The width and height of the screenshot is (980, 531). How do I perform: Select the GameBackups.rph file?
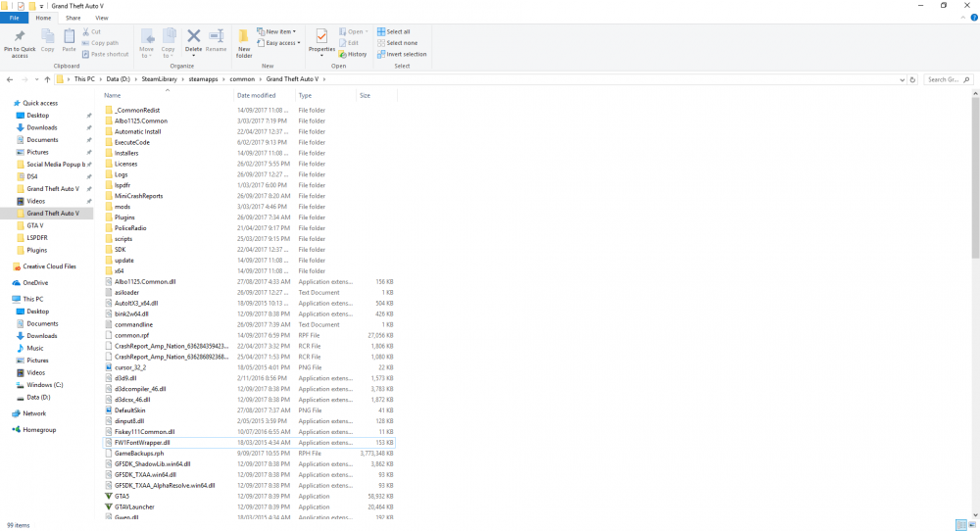tap(139, 454)
